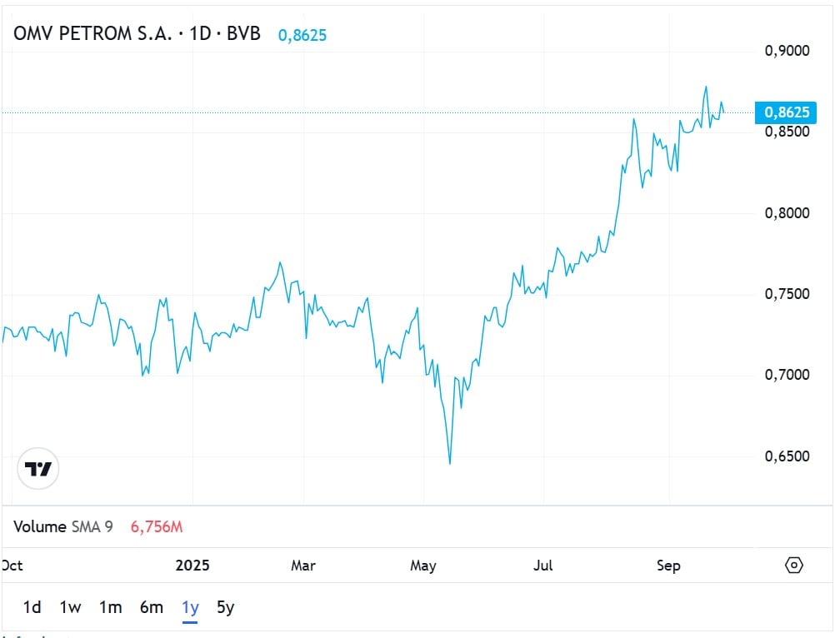This screenshot has height=638, width=840.
Task: Click the 0,8625 price next to title
Action: (x=302, y=35)
